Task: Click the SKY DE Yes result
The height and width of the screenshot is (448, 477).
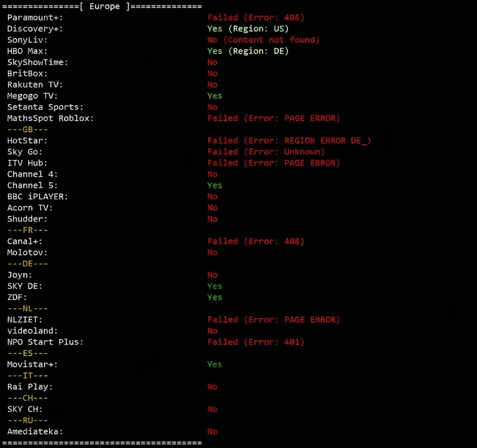Action: click(215, 286)
